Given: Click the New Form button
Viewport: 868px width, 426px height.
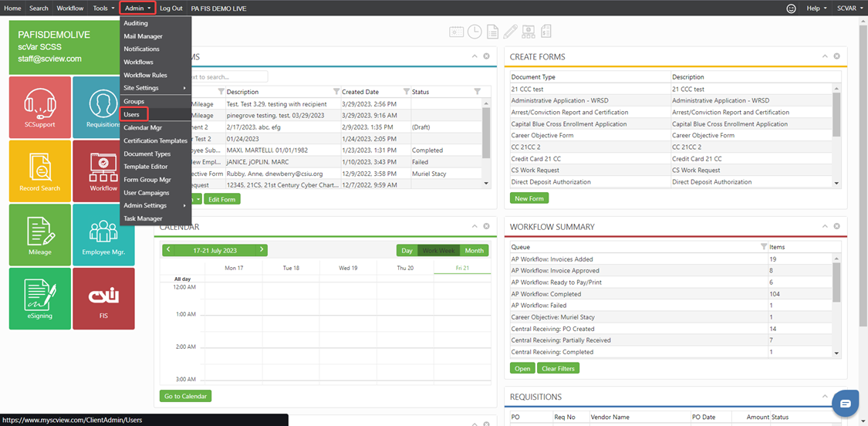Looking at the screenshot, I should (529, 198).
